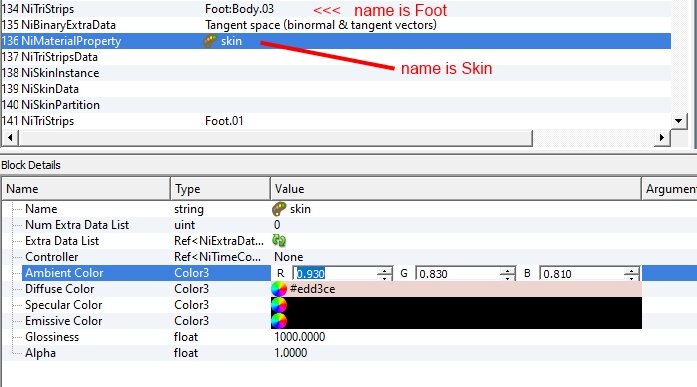Click the horizontal scroll left arrow

[10, 138]
